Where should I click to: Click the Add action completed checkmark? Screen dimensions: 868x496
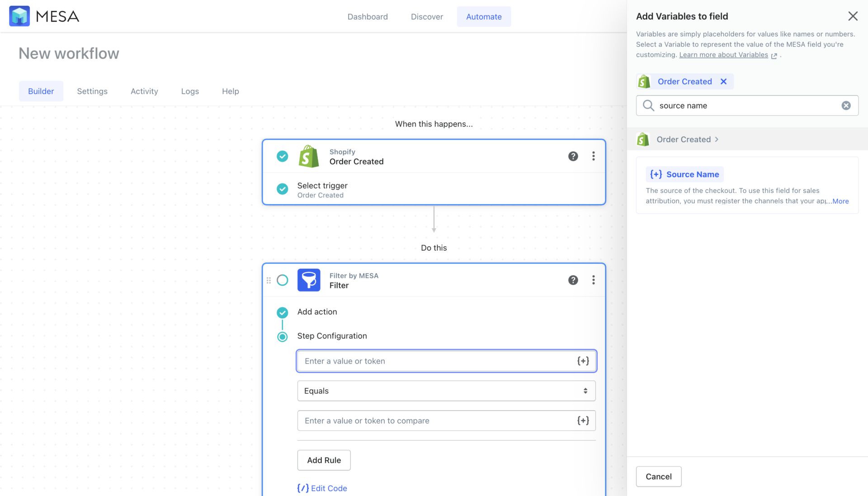coord(282,312)
